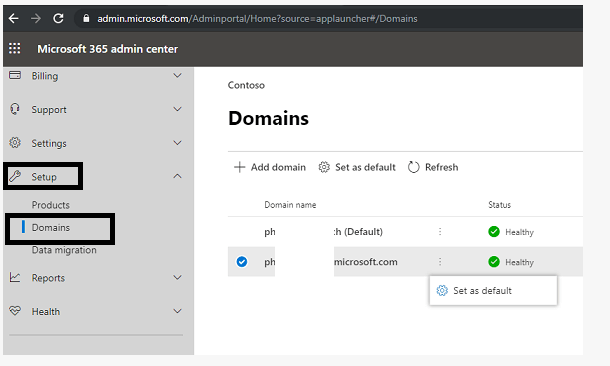Open the Reports menu item

(x=48, y=278)
